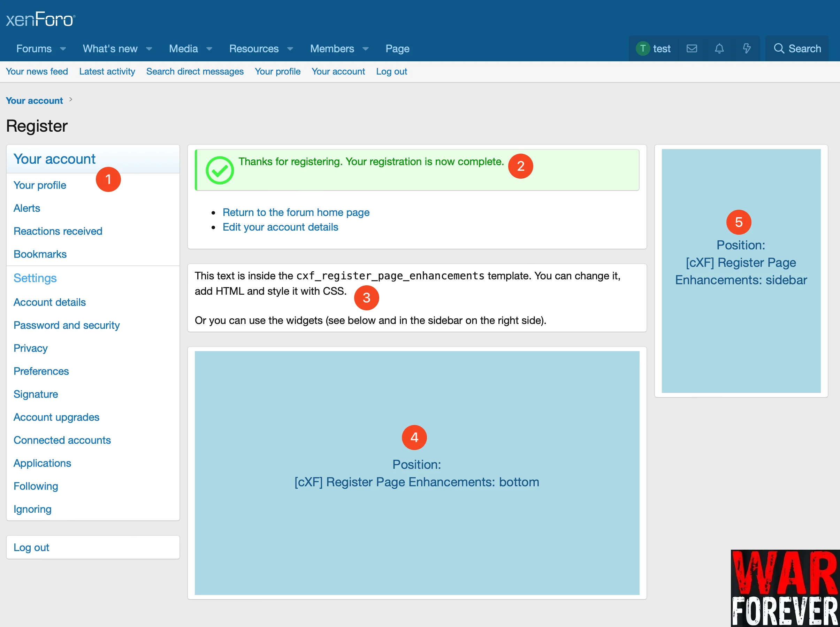Navigate to Connected accounts settings
This screenshot has width=840, height=627.
(x=62, y=440)
